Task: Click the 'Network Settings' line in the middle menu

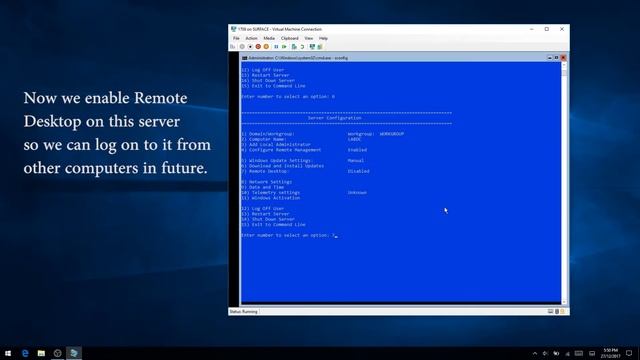Action: (x=267, y=182)
